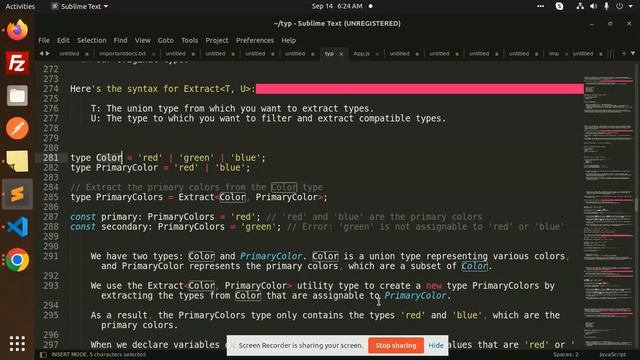The image size is (640, 360).
Task: Toggle sidebar via status bar icon
Action: (x=43, y=355)
